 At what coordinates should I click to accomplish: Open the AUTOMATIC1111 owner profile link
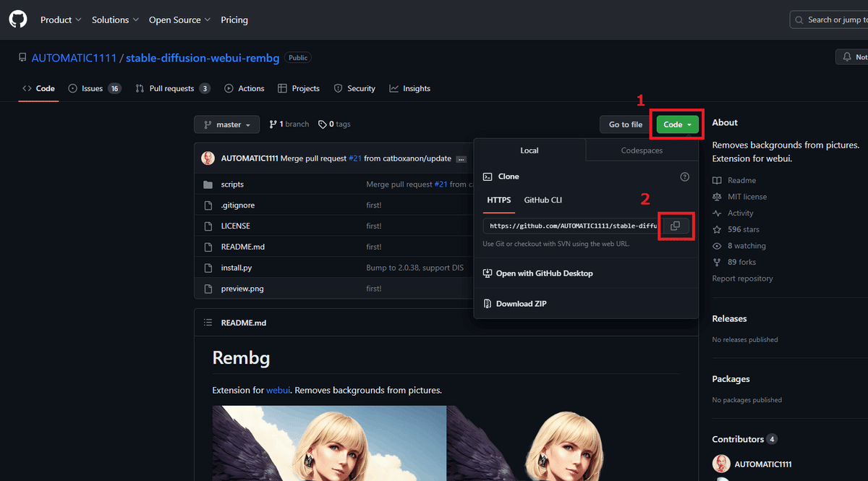pos(74,58)
